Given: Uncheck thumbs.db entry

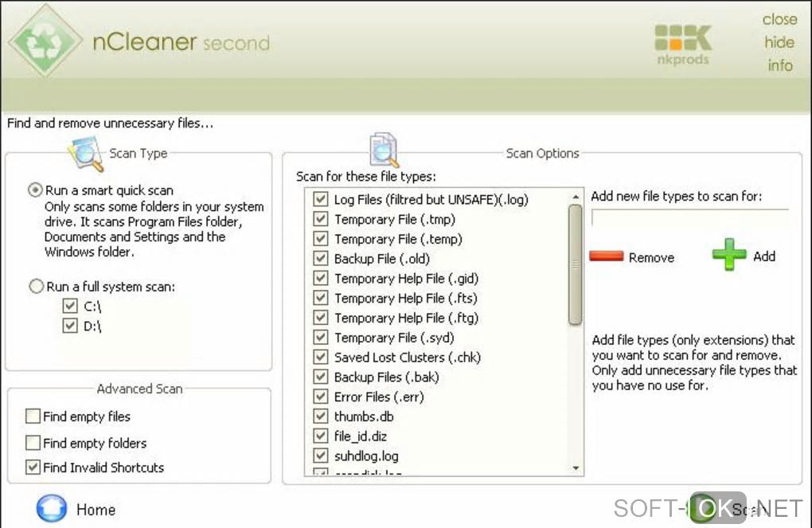Looking at the screenshot, I should (321, 416).
